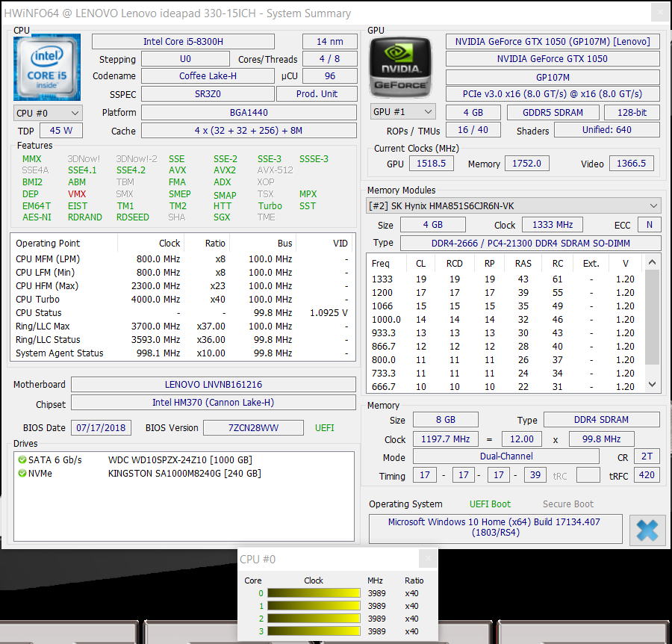The height and width of the screenshot is (644, 672).
Task: Click the SR3Z0 SSPEC field
Action: point(208,94)
